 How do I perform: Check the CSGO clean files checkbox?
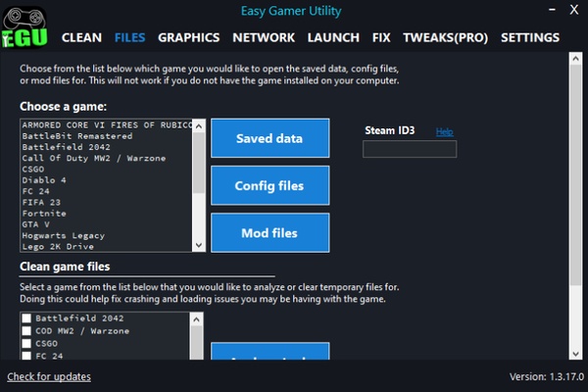(26, 344)
